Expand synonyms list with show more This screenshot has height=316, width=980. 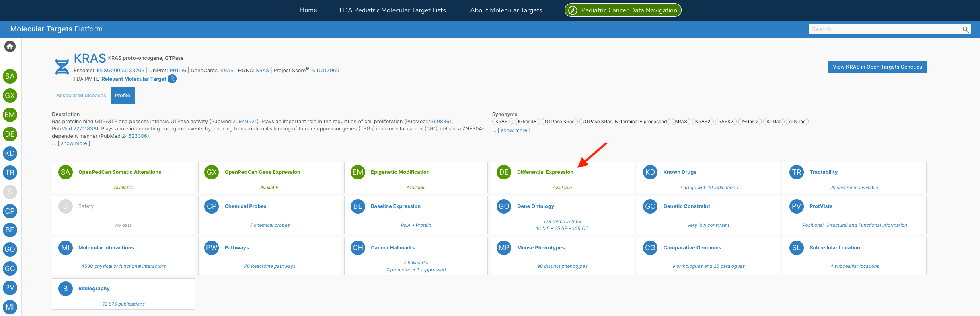514,130
